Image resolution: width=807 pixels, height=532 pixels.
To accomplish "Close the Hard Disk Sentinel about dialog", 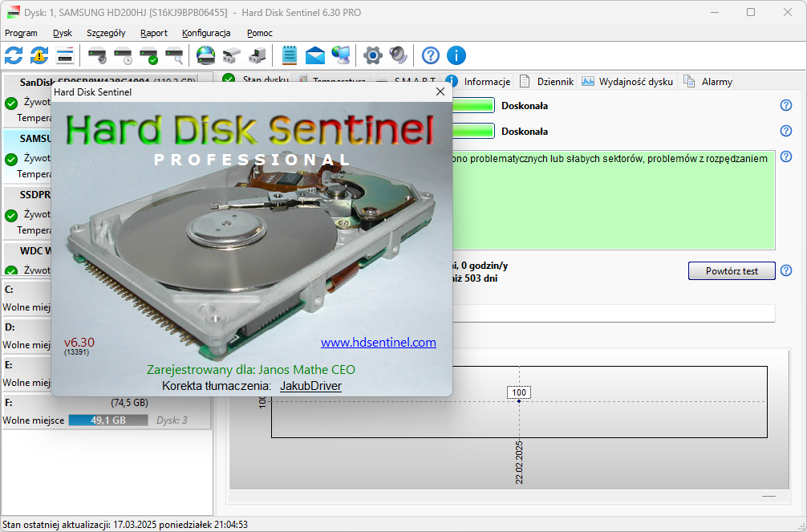I will 440,91.
